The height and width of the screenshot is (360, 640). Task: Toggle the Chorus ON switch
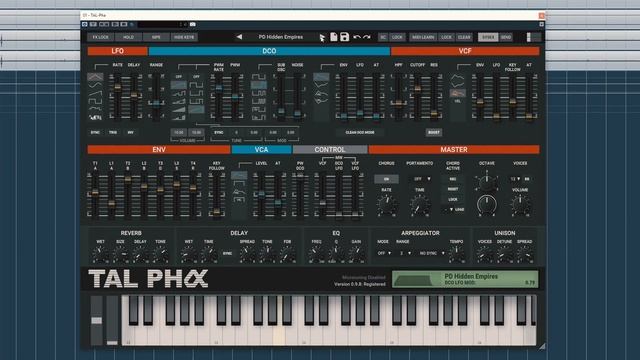point(386,179)
